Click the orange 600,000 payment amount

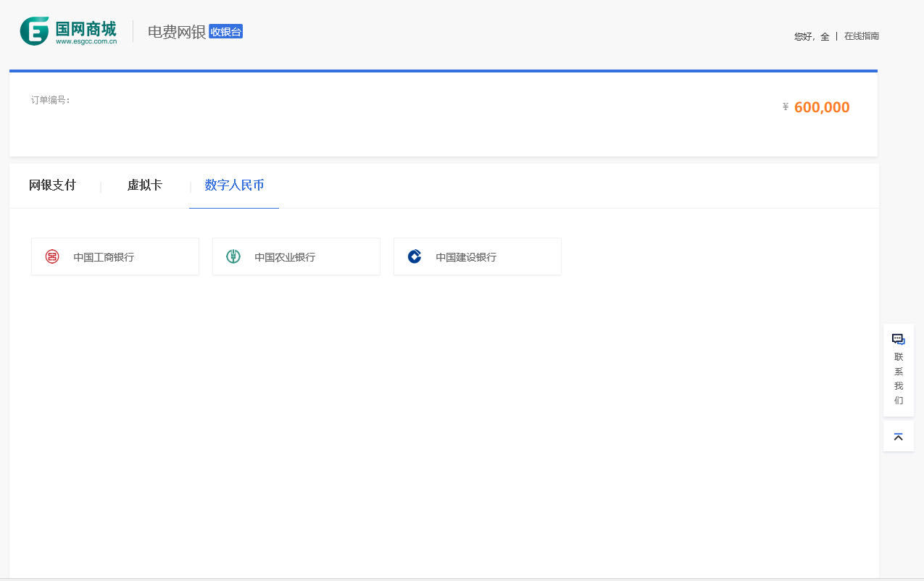click(x=822, y=107)
